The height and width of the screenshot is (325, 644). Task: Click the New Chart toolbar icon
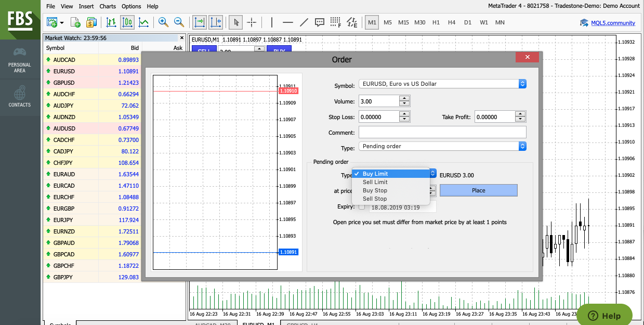[x=52, y=22]
